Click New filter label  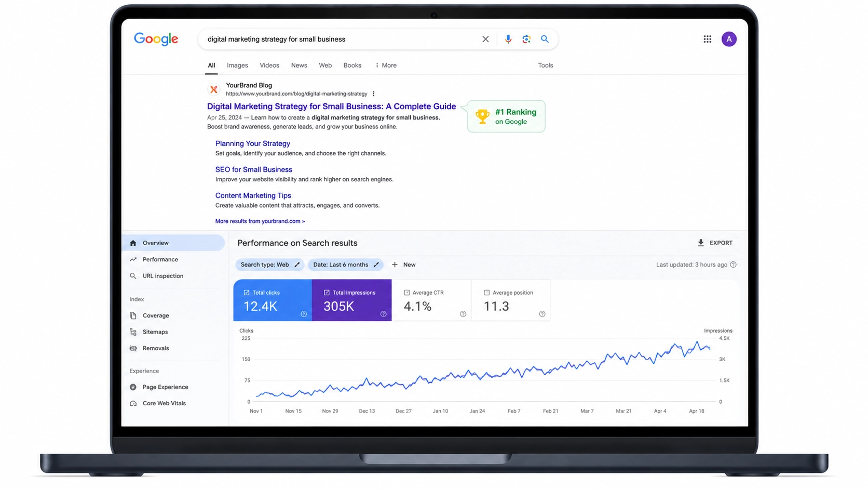click(409, 265)
